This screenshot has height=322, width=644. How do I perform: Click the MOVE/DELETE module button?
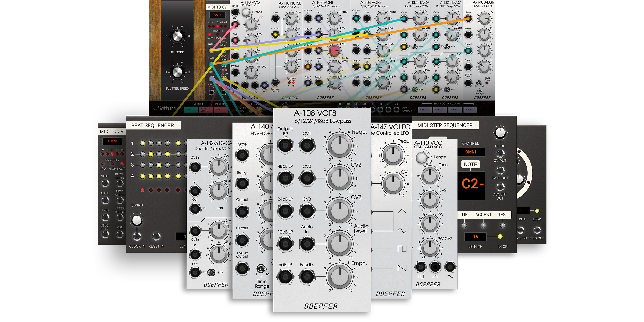click(x=206, y=110)
